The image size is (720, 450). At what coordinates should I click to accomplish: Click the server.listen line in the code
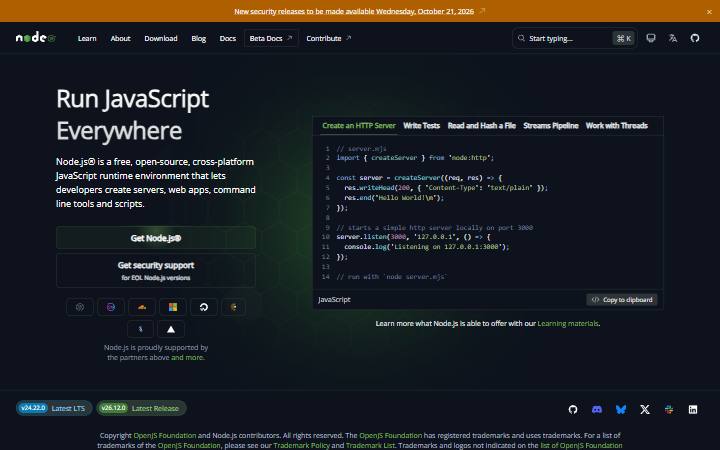pyautogui.click(x=413, y=237)
